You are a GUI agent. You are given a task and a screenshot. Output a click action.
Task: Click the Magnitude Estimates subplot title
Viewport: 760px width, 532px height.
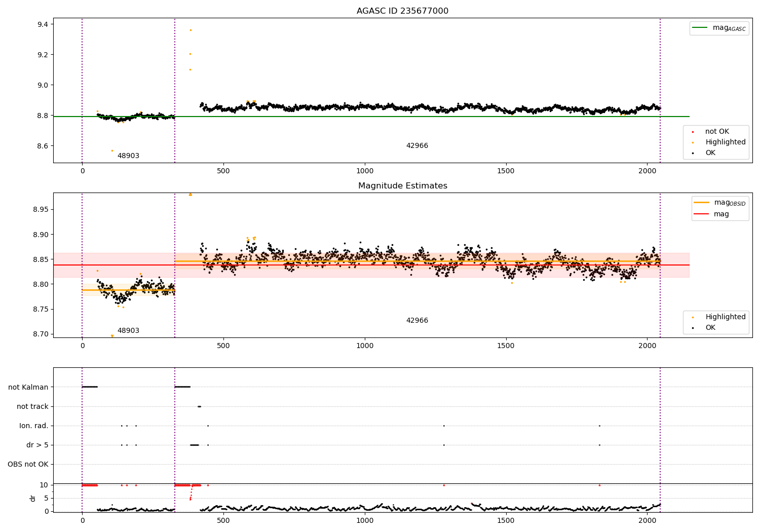[402, 186]
